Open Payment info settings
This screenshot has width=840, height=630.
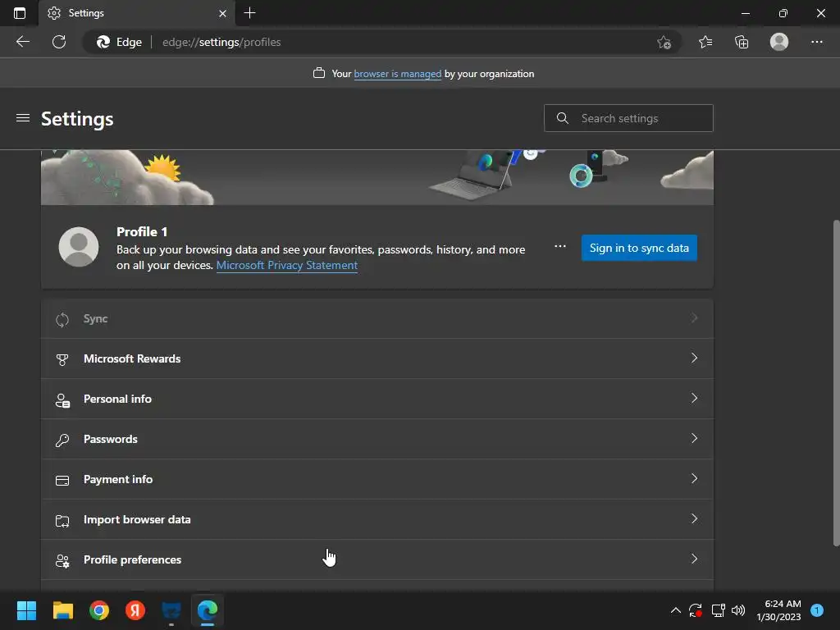(x=377, y=479)
